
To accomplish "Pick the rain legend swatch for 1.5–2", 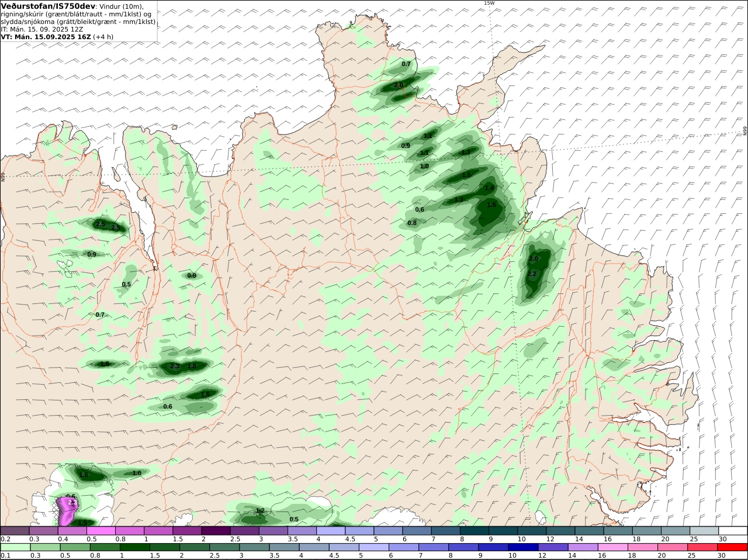I will pyautogui.click(x=164, y=547).
